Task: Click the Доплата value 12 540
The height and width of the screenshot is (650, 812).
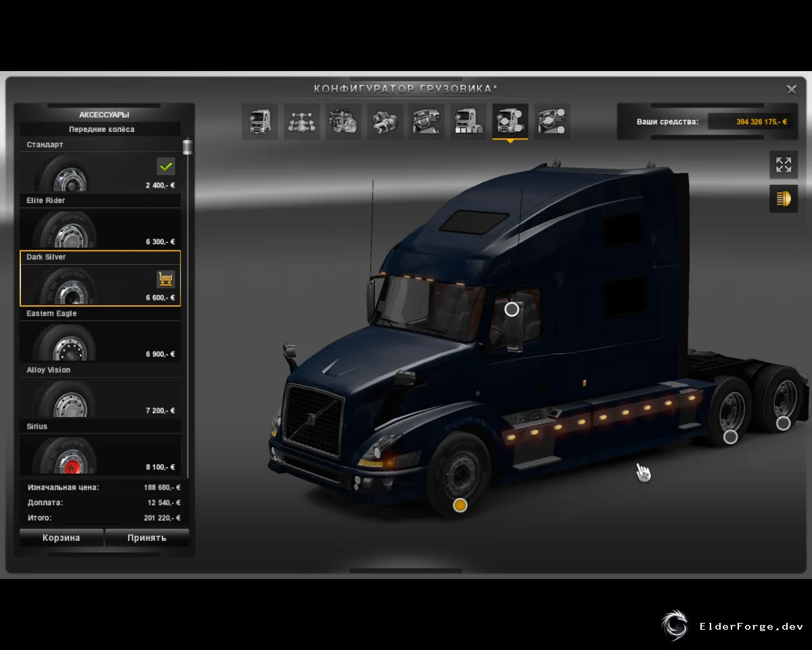Action: pos(164,503)
